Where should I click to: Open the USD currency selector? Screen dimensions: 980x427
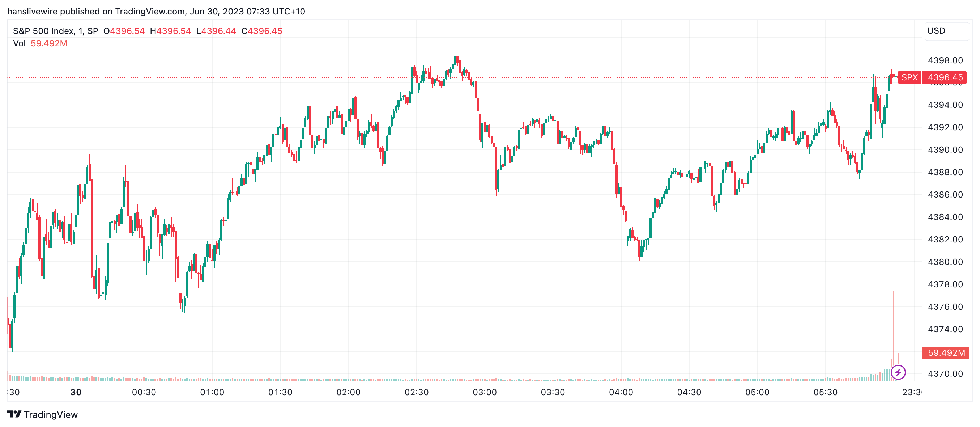(x=946, y=31)
